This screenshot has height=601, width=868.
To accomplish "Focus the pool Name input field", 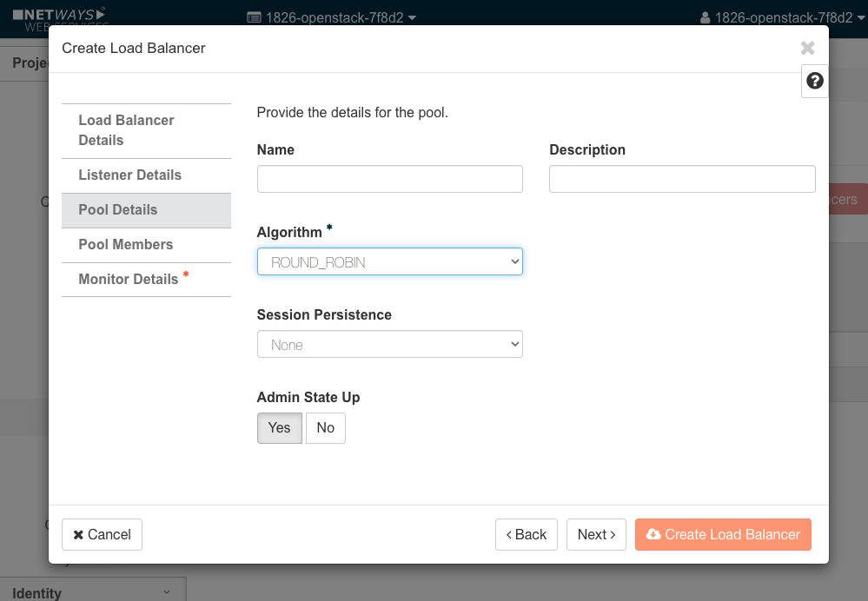I will tap(389, 179).
